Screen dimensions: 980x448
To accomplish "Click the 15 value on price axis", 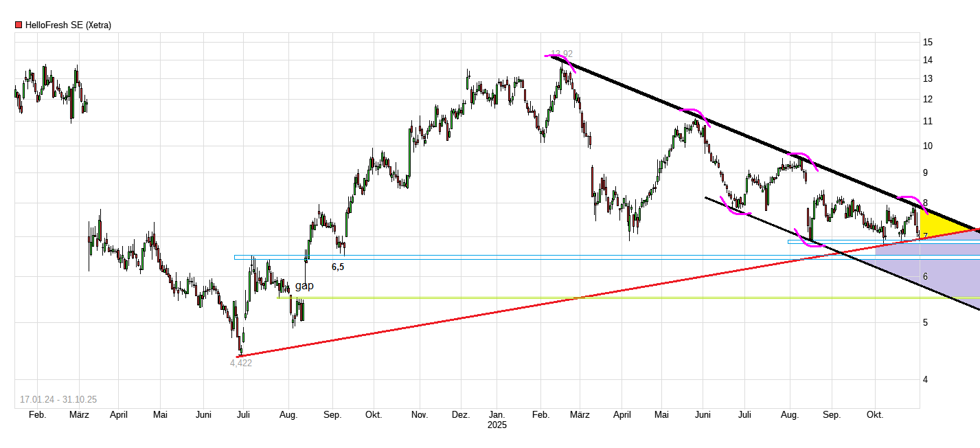I will pos(927,43).
